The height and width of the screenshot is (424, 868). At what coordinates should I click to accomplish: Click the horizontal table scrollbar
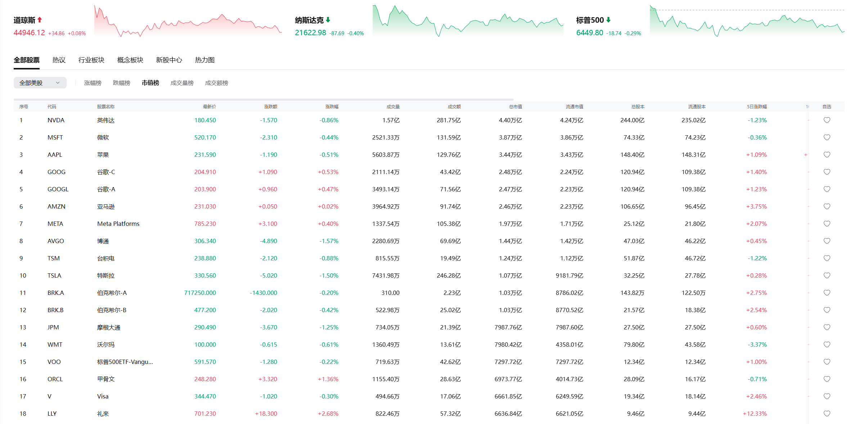tap(264, 99)
